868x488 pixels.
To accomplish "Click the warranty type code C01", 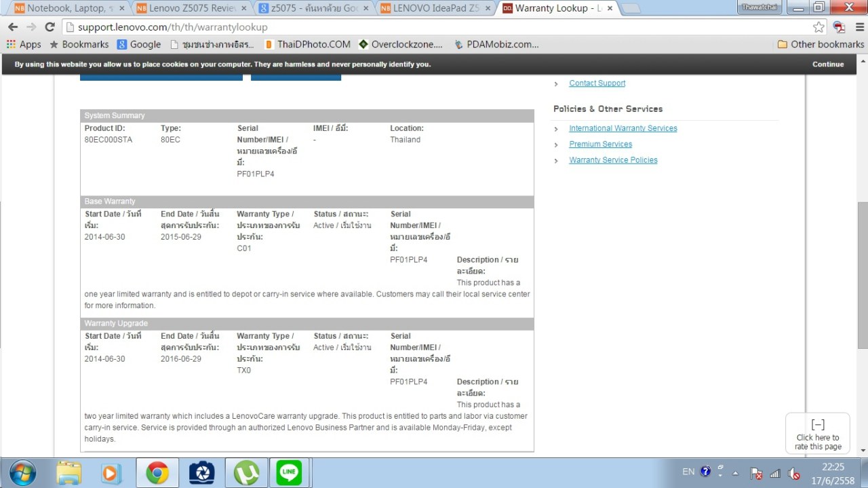I will pyautogui.click(x=244, y=248).
